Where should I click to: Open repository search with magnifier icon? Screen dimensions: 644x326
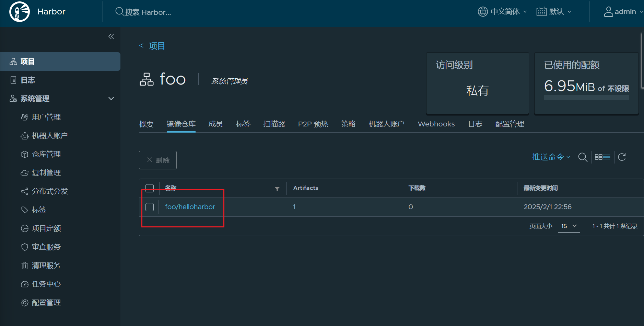coord(583,157)
